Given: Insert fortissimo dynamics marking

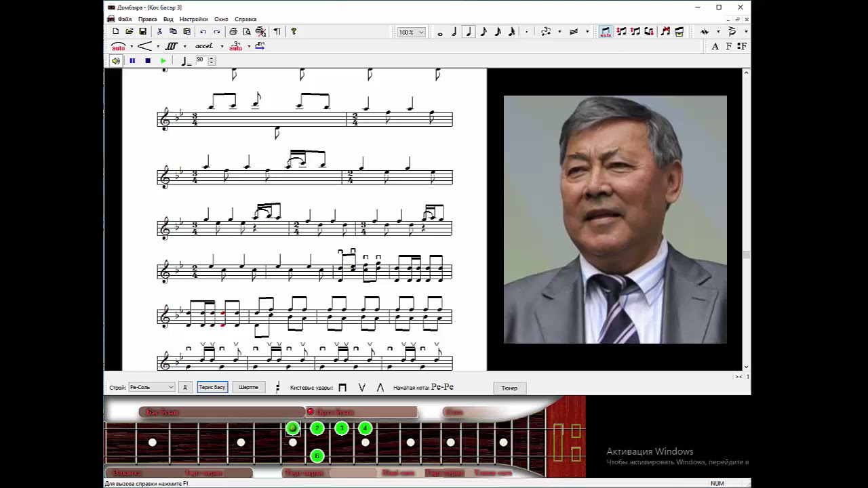Looking at the screenshot, I should tap(172, 46).
